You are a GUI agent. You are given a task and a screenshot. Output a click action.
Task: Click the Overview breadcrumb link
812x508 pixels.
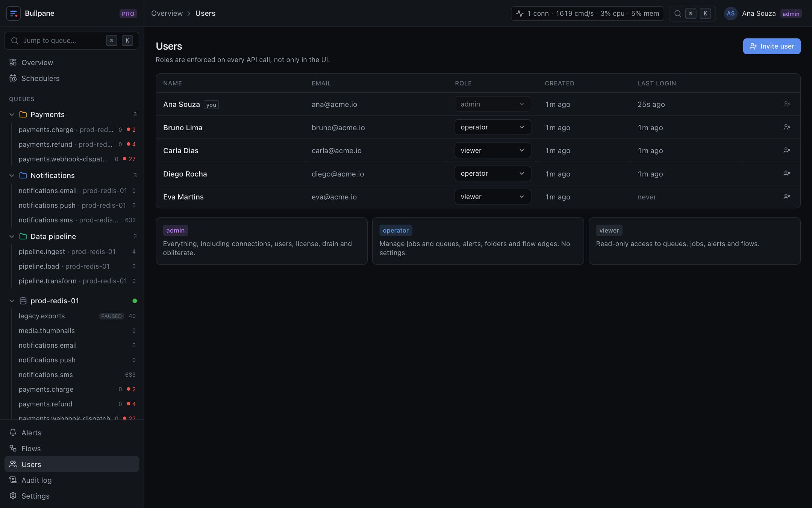167,14
